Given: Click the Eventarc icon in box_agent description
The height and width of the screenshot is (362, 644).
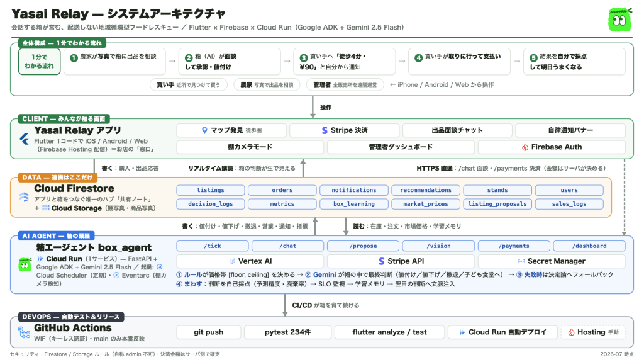Looking at the screenshot, I should point(116,275).
